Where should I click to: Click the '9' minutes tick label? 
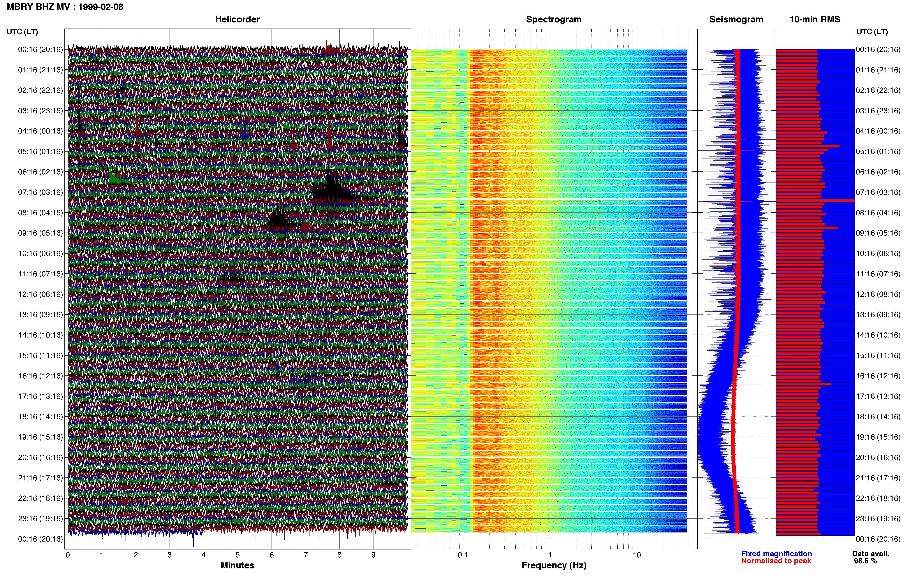[373, 555]
